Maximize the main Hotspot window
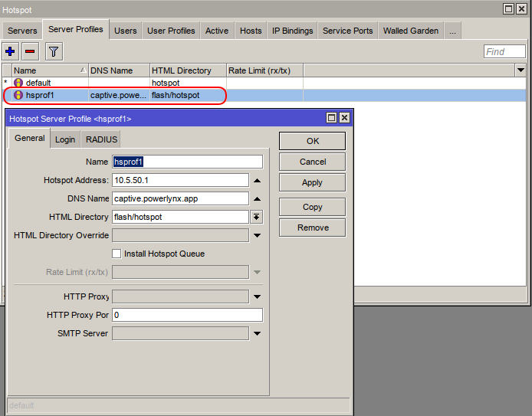Viewport: 532px width, 416px height. (x=508, y=9)
